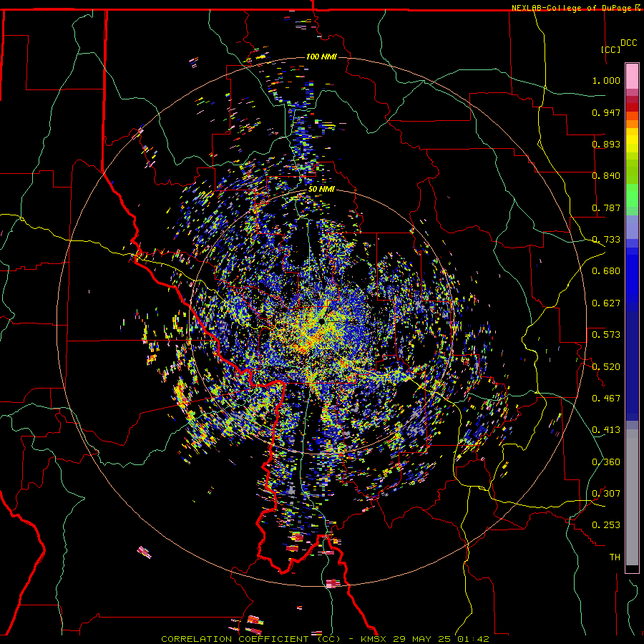This screenshot has width=644, height=644.
Task: Click the 0.627 legend value
Action: point(606,303)
